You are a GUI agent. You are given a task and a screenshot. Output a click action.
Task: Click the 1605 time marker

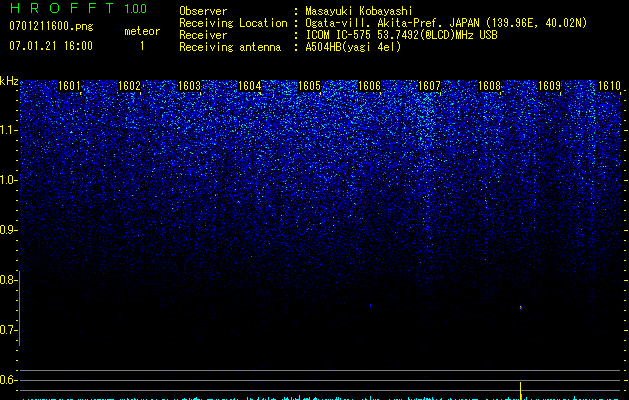[309, 86]
